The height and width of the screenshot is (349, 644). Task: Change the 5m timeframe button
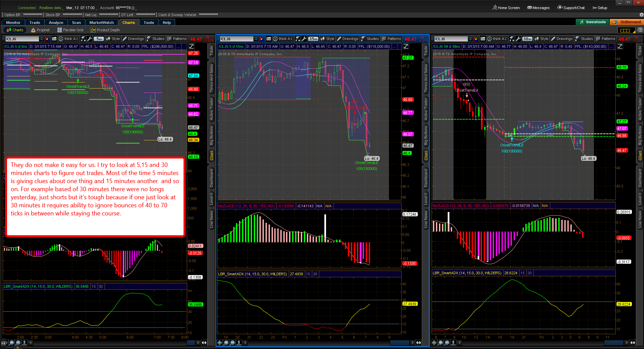coord(99,39)
